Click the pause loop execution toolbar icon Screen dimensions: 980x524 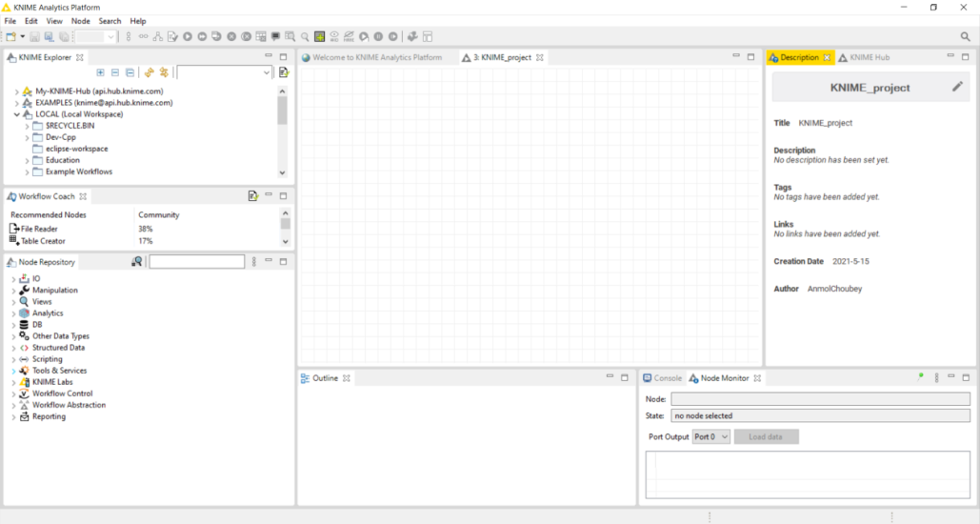tap(378, 37)
